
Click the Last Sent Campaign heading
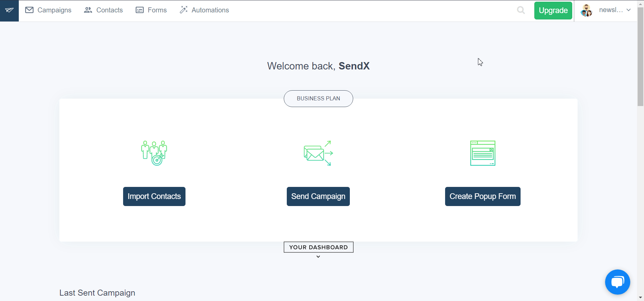97,293
